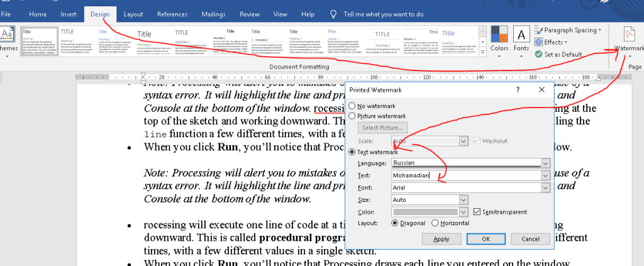Image resolution: width=644 pixels, height=266 pixels.
Task: Click the Paragraph Spacing icon
Action: (539, 30)
